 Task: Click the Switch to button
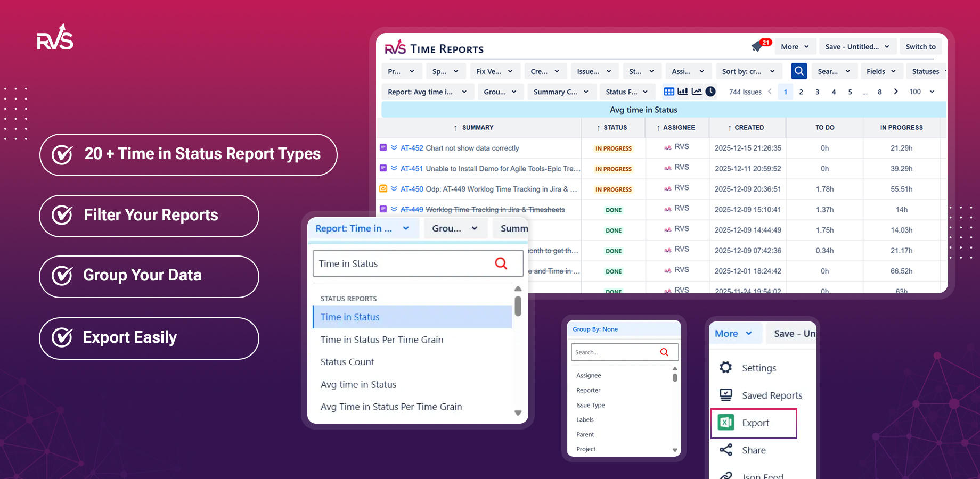(920, 46)
